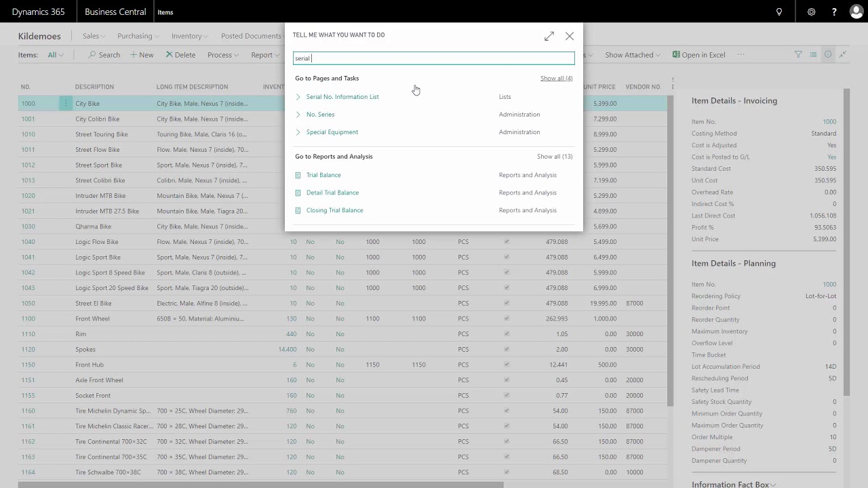Click the Open in Excel button
The image size is (868, 488).
point(698,55)
